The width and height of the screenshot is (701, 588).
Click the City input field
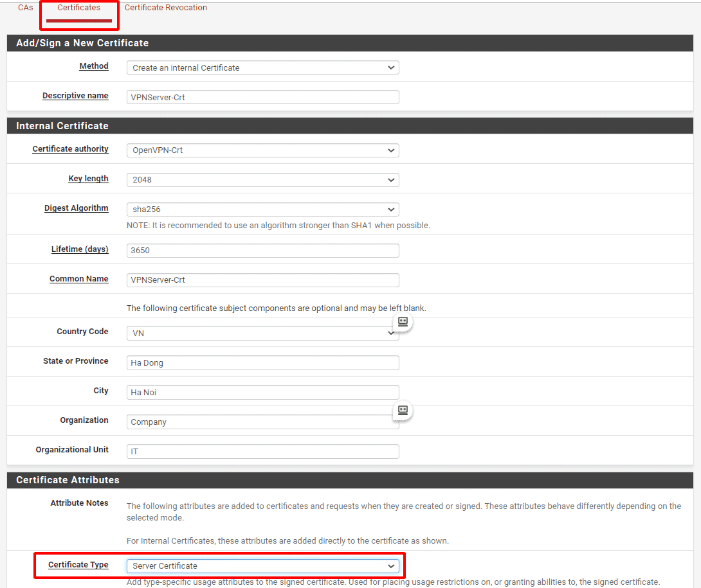(262, 393)
